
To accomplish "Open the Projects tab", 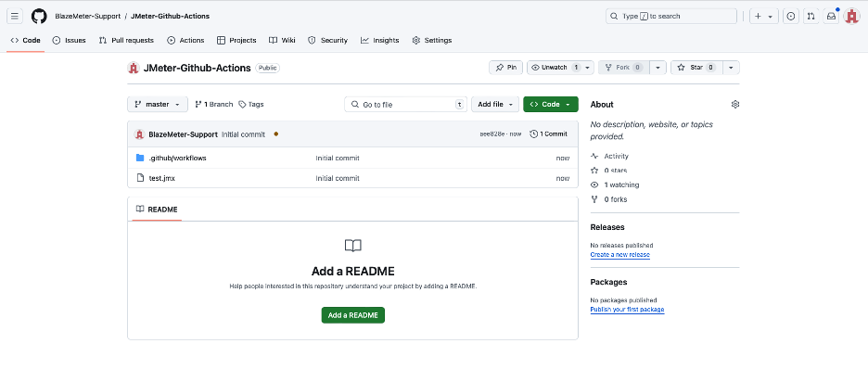I will [236, 41].
